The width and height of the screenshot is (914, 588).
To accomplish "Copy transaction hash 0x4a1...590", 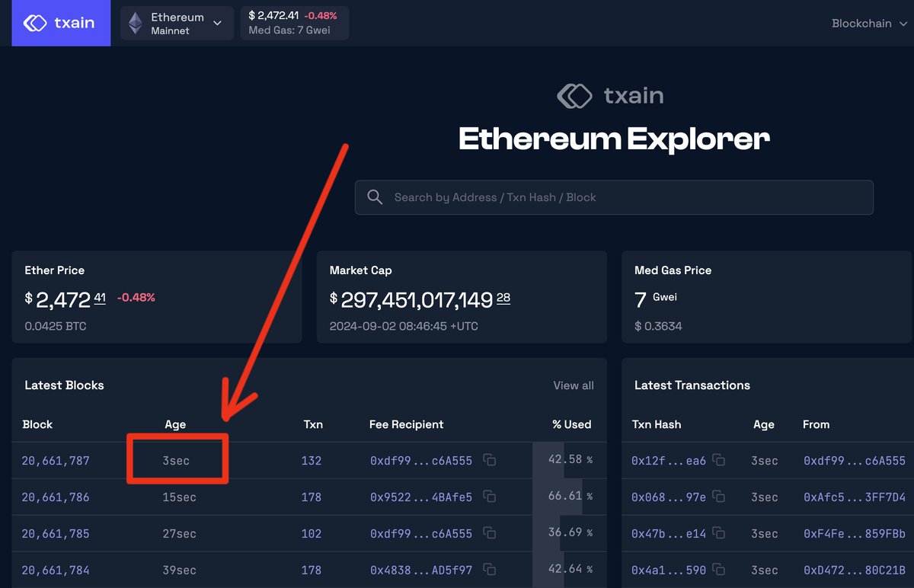I will (x=718, y=570).
